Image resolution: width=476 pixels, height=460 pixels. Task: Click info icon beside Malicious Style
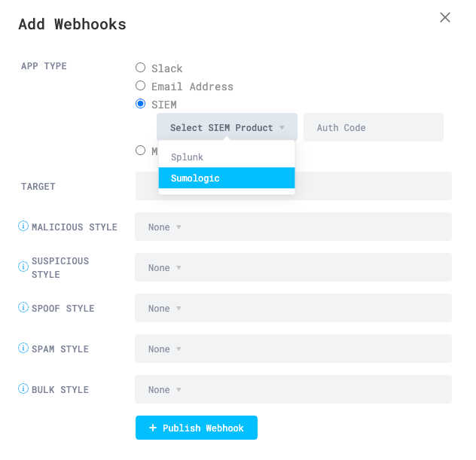pyautogui.click(x=23, y=227)
